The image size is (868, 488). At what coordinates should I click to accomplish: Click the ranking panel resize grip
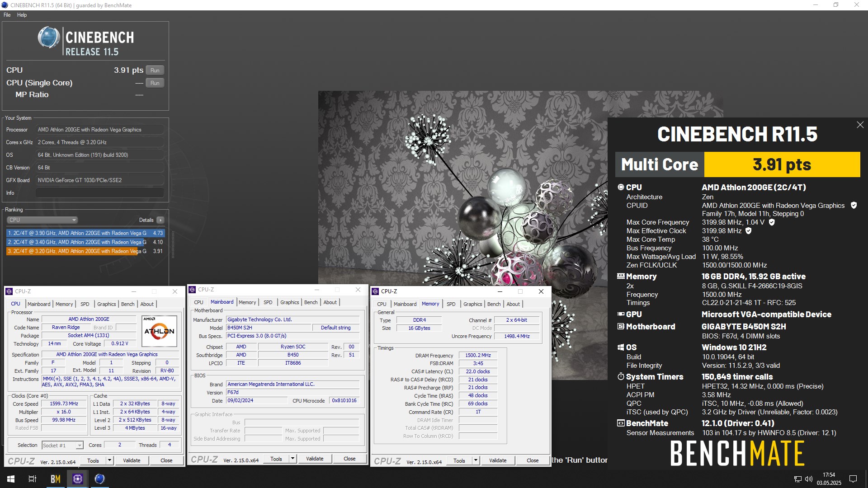pos(172,244)
